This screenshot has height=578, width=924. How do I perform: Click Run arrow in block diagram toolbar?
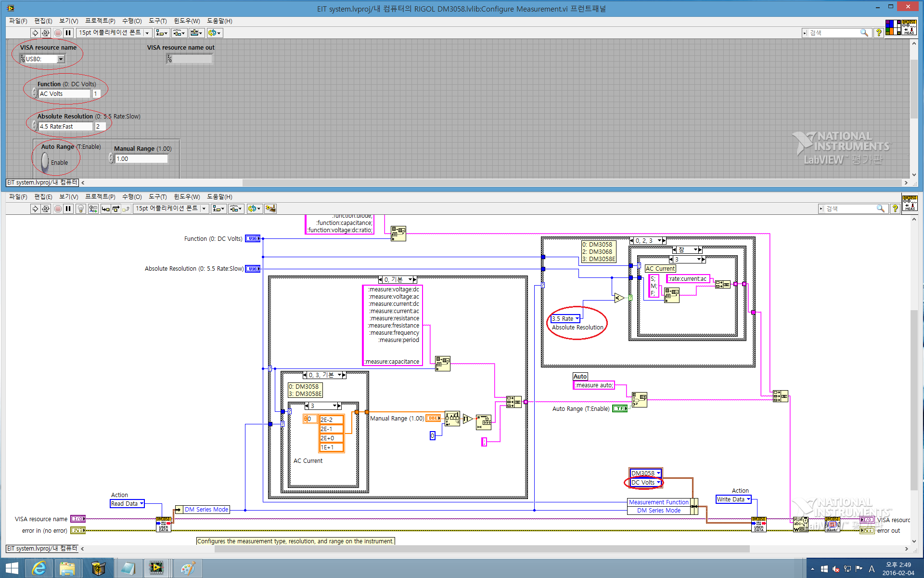tap(35, 209)
